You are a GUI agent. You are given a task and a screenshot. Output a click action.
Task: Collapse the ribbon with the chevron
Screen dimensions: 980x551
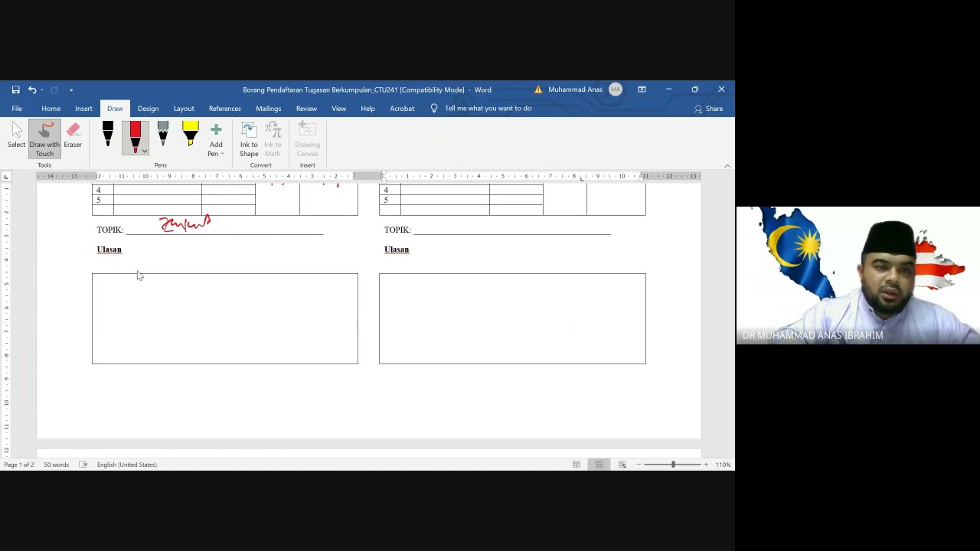[x=727, y=165]
